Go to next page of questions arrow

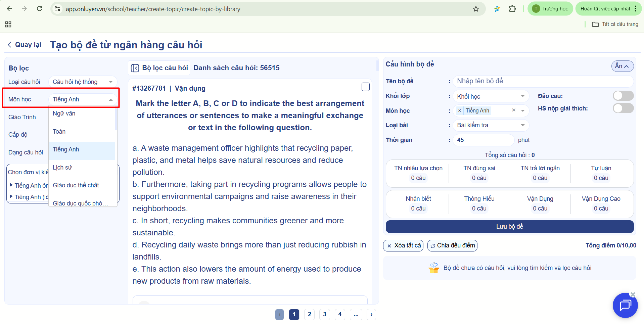tap(371, 315)
